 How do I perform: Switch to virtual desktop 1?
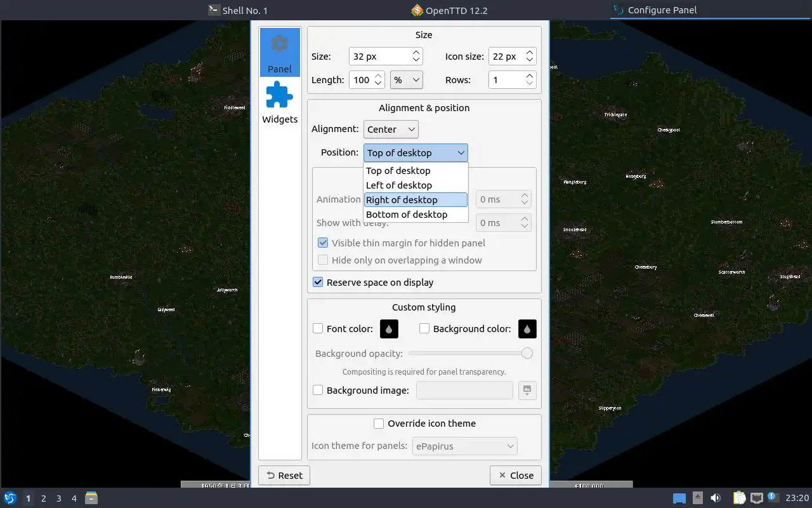(x=28, y=498)
